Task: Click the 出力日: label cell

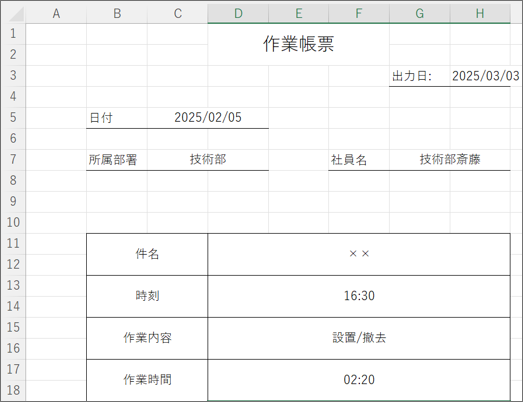Action: coord(419,76)
